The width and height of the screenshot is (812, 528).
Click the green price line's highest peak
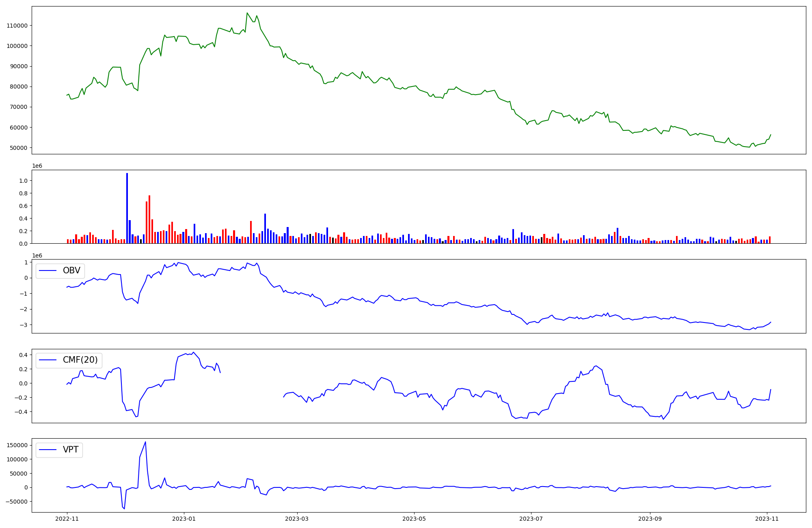(247, 13)
